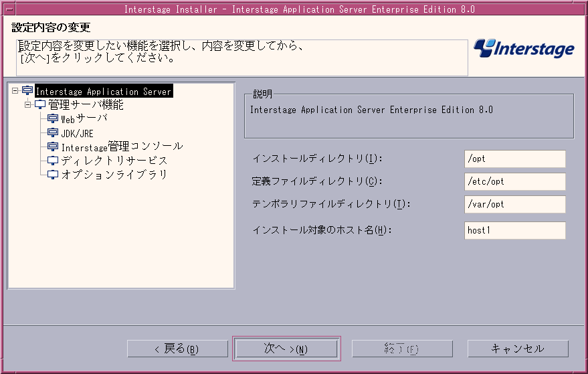Select the Interstage管理コンソール tree label
The height and width of the screenshot is (374, 588).
tap(122, 147)
